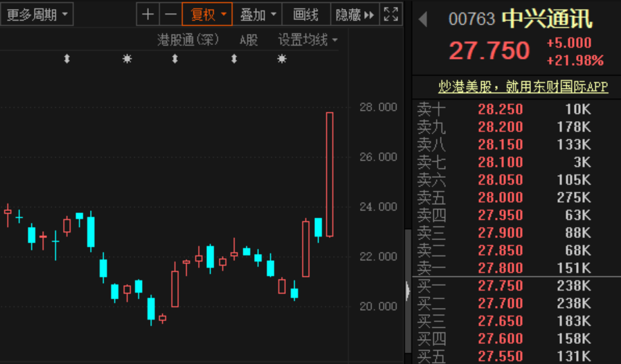Select 卖十 ask price 28.250
This screenshot has height=364, width=621.
pyautogui.click(x=501, y=109)
